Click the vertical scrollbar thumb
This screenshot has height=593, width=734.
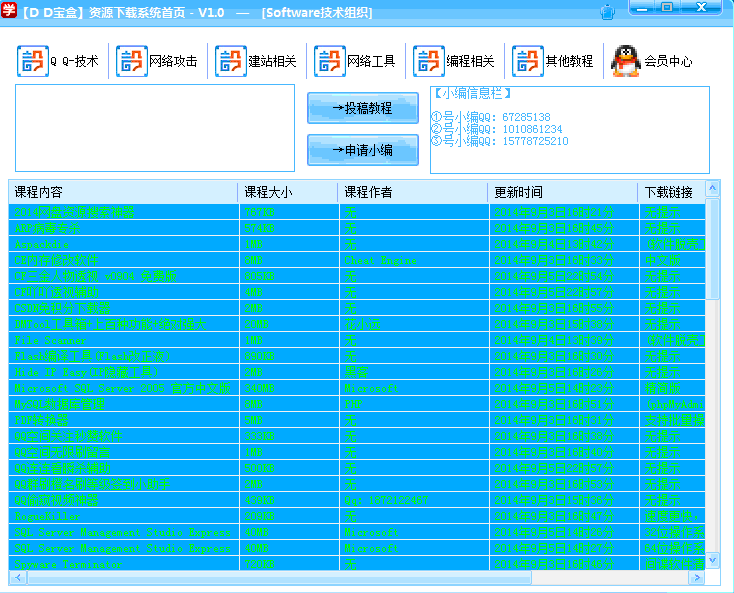[712, 249]
